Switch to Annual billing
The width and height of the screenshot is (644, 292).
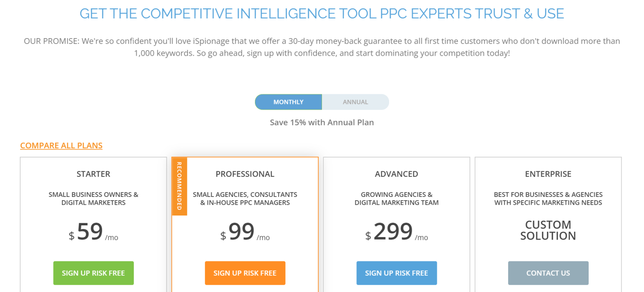click(x=355, y=102)
